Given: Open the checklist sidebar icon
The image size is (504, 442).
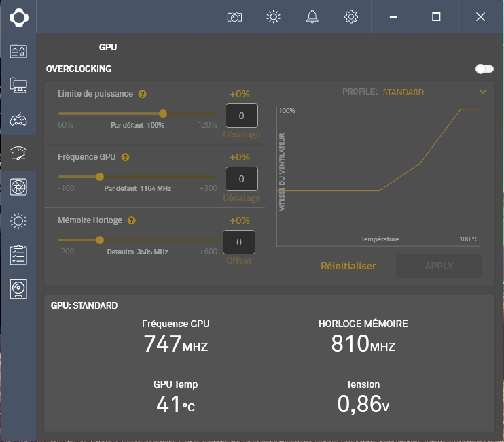Looking at the screenshot, I should coord(18,256).
